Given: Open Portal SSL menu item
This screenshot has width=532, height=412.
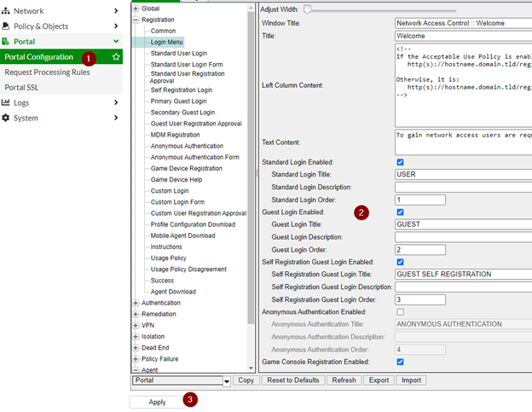Looking at the screenshot, I should (x=21, y=88).
